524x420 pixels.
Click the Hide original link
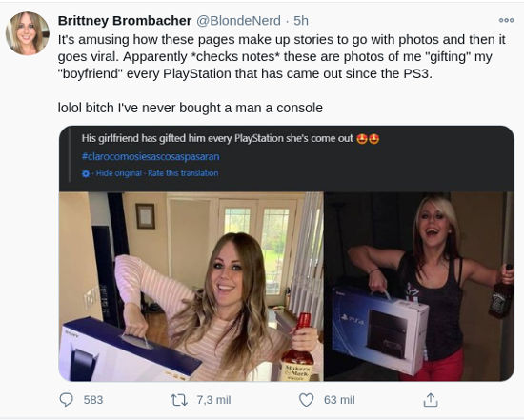point(119,173)
